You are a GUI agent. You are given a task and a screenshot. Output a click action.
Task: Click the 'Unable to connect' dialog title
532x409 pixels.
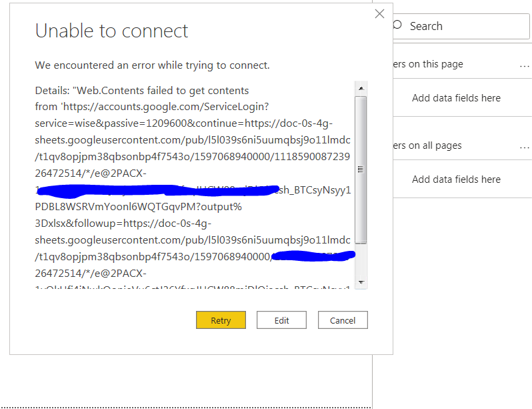(x=111, y=31)
